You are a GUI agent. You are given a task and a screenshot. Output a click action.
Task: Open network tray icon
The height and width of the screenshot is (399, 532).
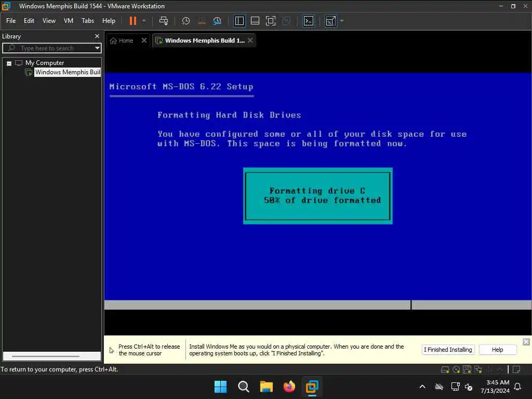coord(455,387)
